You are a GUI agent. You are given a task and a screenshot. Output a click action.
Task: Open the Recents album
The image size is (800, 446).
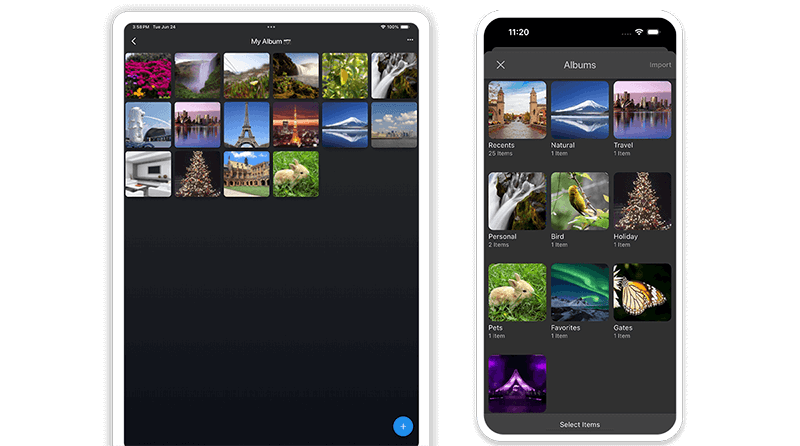click(x=516, y=110)
